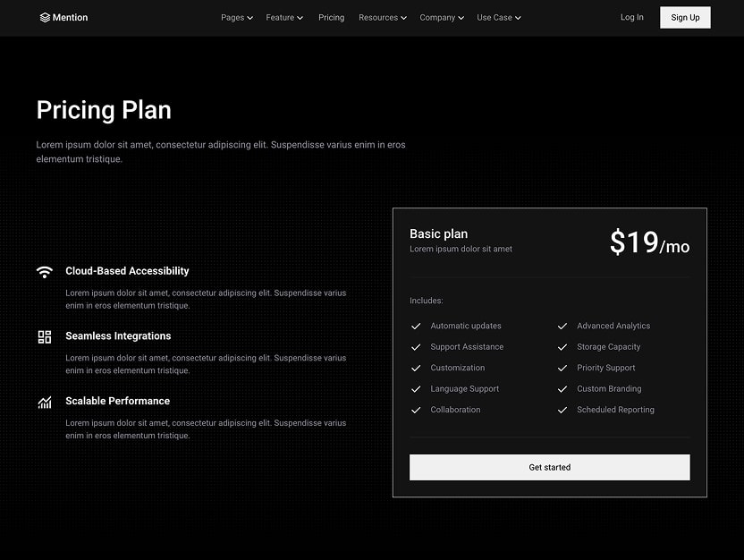This screenshot has height=560, width=744.
Task: Click the checkmark beside Collaboration
Action: [416, 410]
